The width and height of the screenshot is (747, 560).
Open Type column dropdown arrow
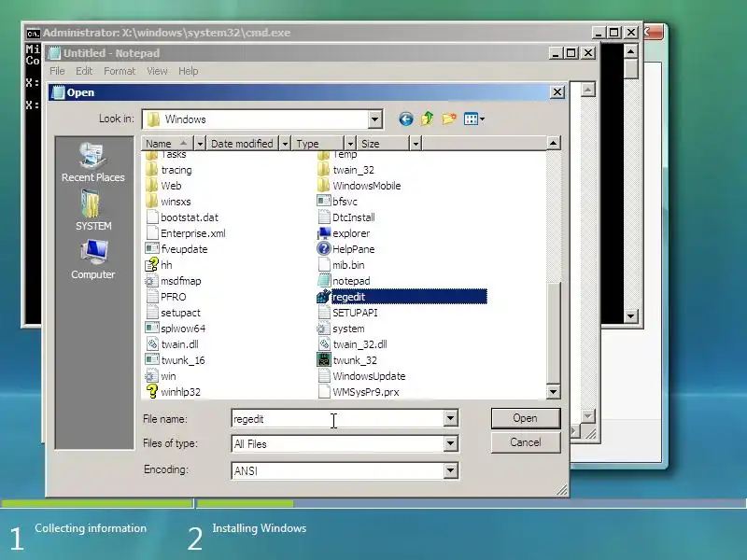350,144
